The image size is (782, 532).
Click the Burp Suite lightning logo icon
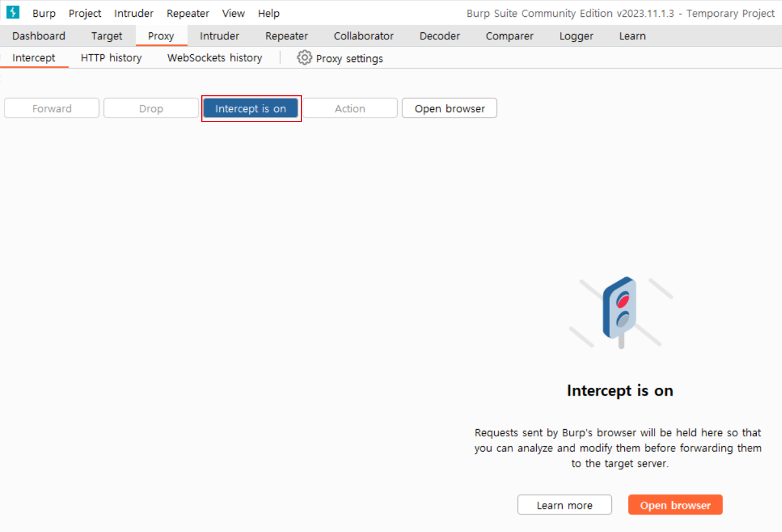point(13,12)
